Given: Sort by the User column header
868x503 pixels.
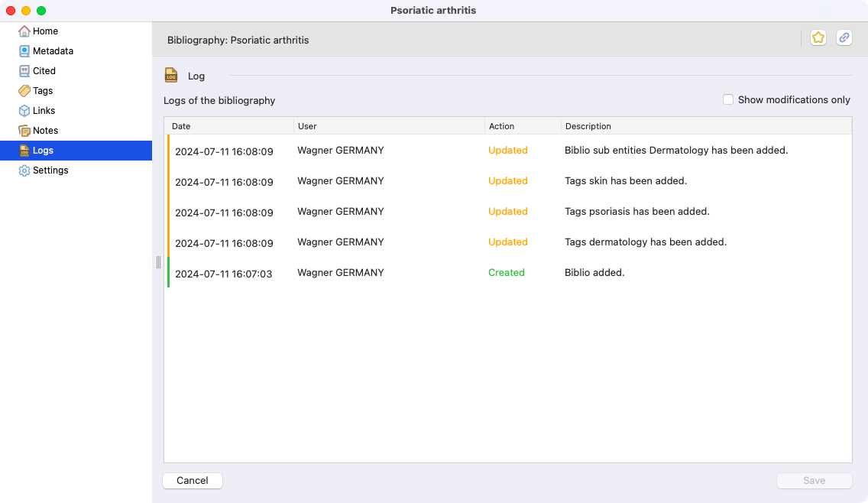Looking at the screenshot, I should tap(389, 126).
